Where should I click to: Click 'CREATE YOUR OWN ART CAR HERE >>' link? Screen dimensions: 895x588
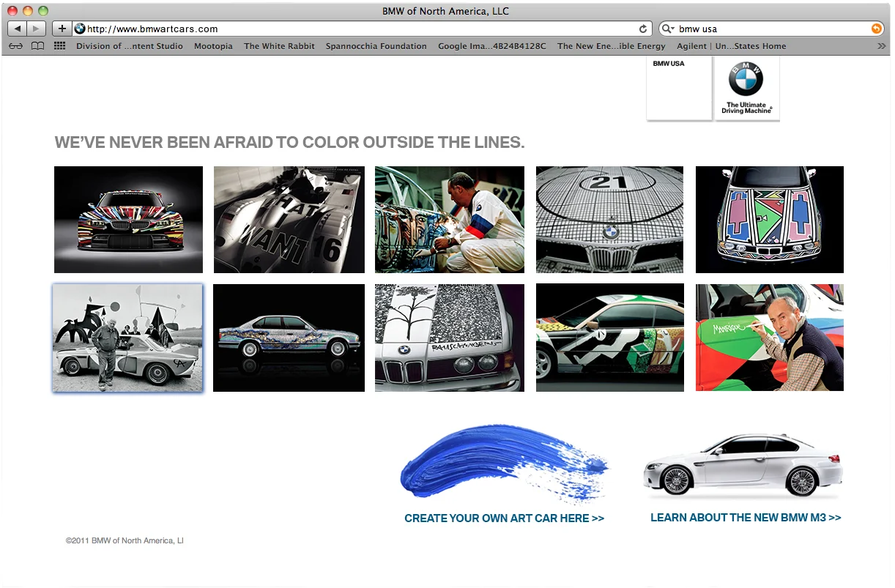point(504,518)
